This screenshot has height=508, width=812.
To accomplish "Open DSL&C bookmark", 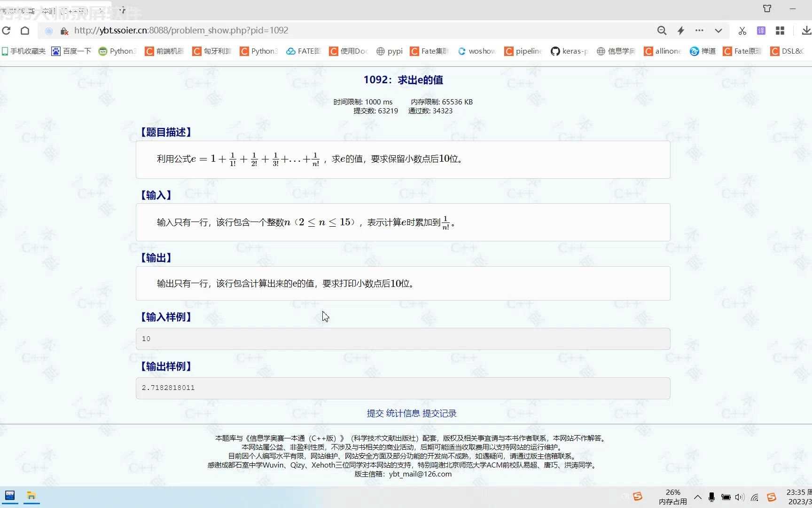I will pos(788,51).
